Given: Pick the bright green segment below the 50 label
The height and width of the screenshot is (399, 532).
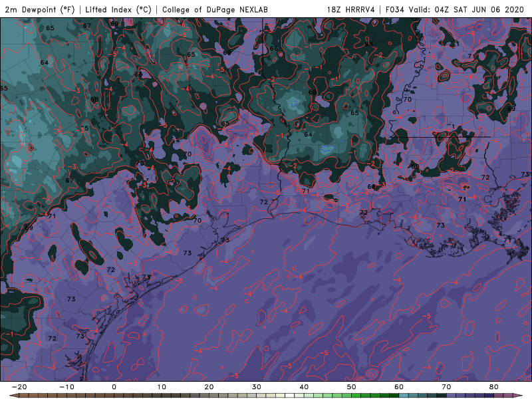Looking at the screenshot, I should coord(356,395).
